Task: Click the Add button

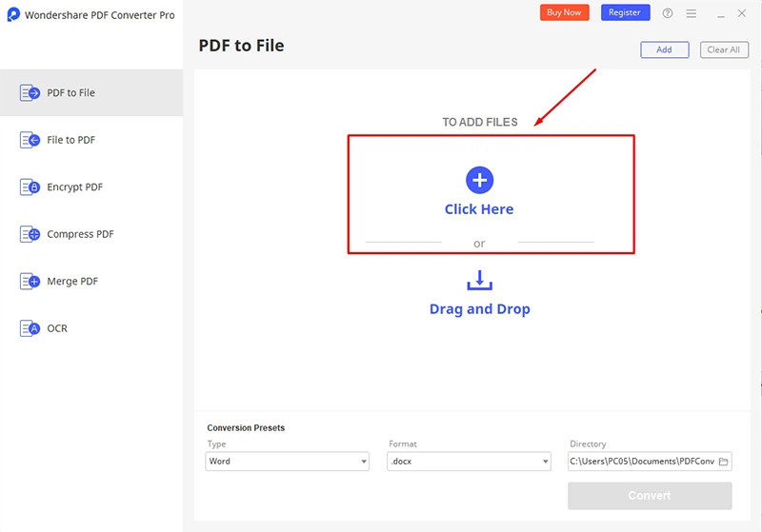Action: click(x=664, y=49)
